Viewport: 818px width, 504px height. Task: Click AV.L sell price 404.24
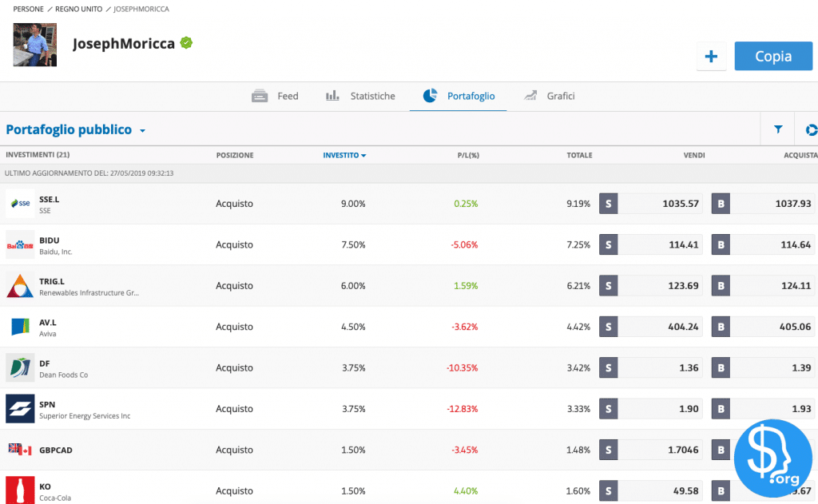coord(684,327)
